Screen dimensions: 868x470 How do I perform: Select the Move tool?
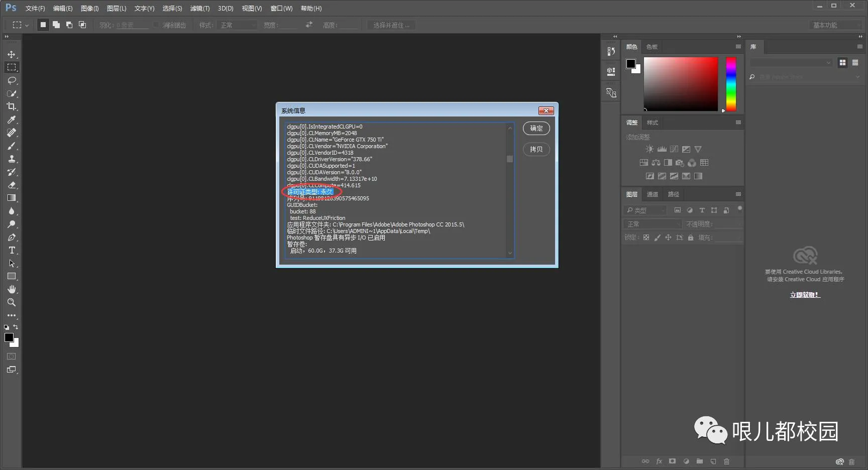(x=12, y=54)
